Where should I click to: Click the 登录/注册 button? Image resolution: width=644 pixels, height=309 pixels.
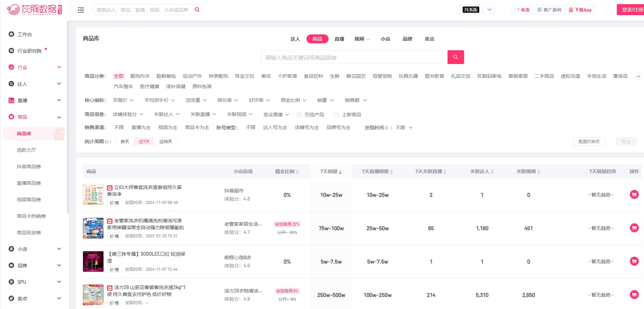[631, 10]
